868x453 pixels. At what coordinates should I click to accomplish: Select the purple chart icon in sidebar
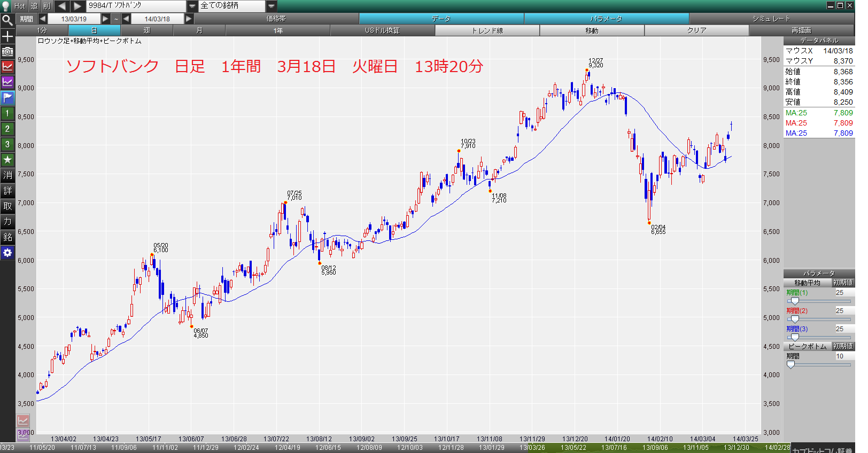(7, 82)
